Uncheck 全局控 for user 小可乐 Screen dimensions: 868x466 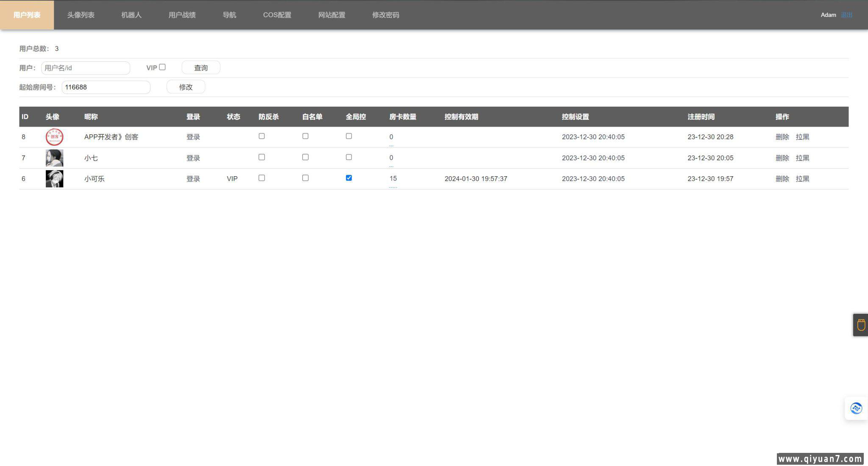349,178
